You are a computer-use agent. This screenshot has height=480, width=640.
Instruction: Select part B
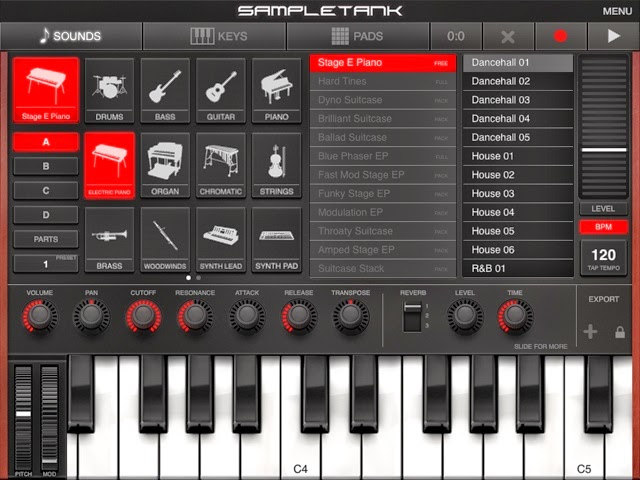click(46, 166)
